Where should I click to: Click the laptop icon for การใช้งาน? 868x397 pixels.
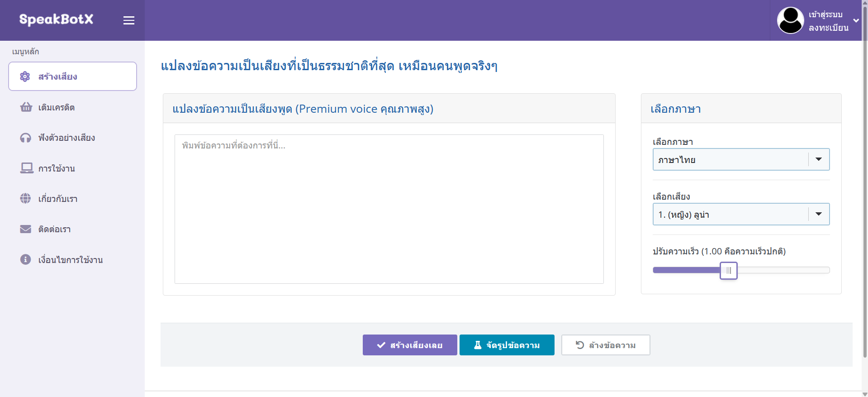[x=27, y=168]
